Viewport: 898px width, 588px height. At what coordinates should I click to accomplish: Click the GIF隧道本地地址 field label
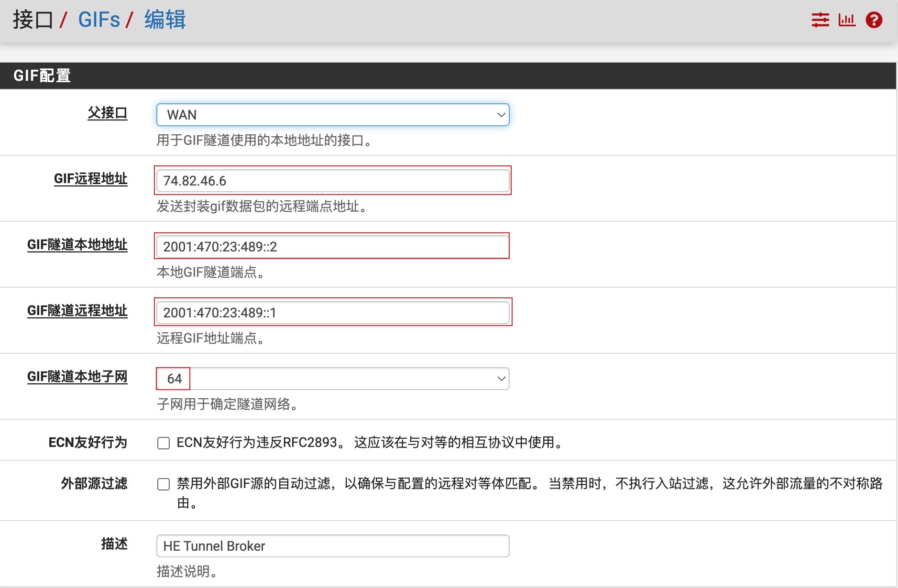(x=77, y=245)
